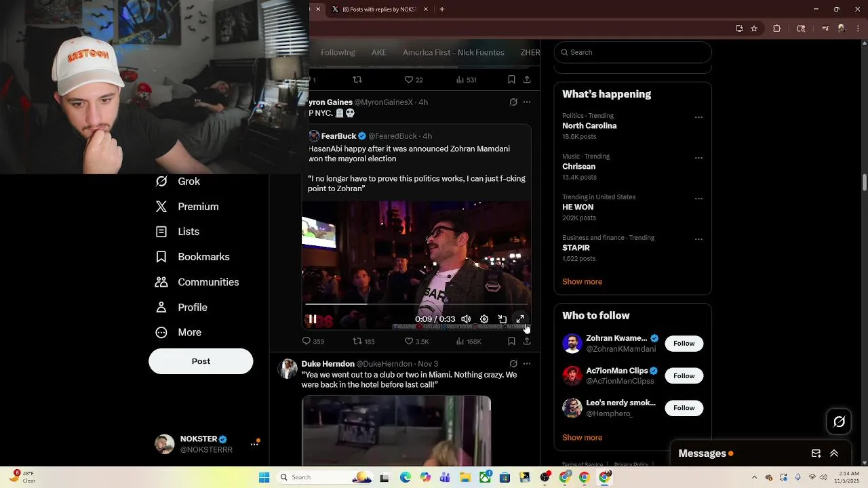Open the Premium page

187,207
